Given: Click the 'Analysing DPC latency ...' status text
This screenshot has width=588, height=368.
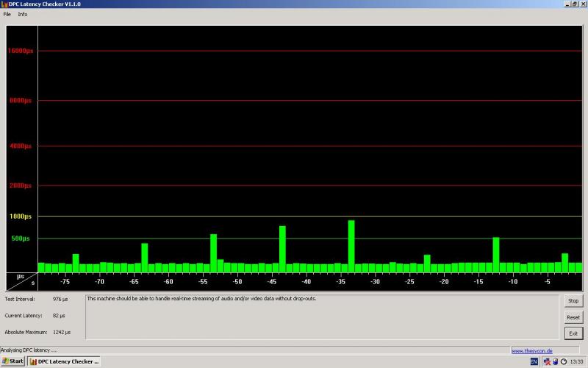Looking at the screenshot, I should click(x=29, y=350).
